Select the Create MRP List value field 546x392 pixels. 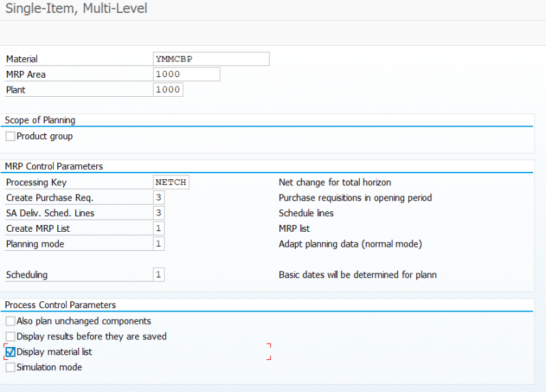coord(158,228)
